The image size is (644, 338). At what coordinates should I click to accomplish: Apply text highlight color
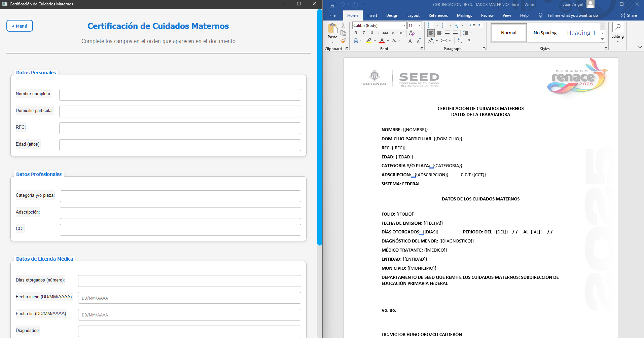click(x=369, y=41)
